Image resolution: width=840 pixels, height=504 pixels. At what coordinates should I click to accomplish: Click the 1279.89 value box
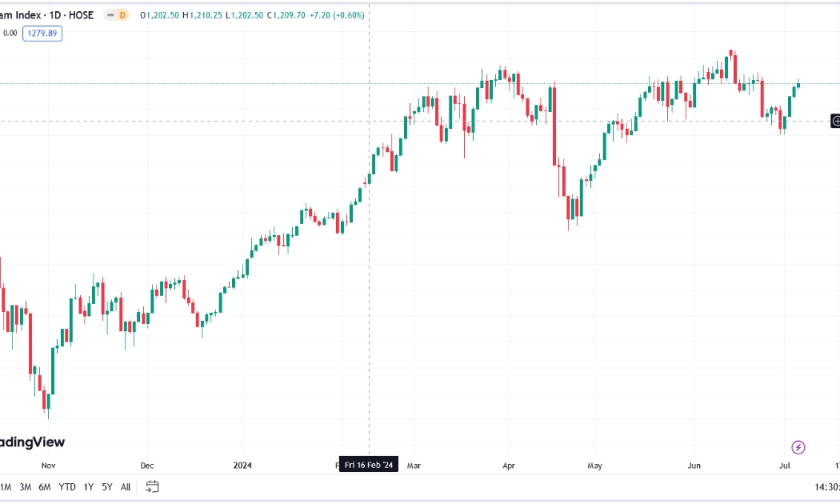point(42,34)
